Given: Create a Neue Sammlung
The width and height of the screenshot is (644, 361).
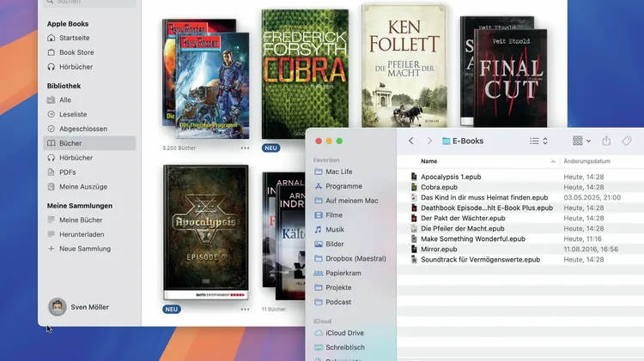Looking at the screenshot, I should coord(85,249).
